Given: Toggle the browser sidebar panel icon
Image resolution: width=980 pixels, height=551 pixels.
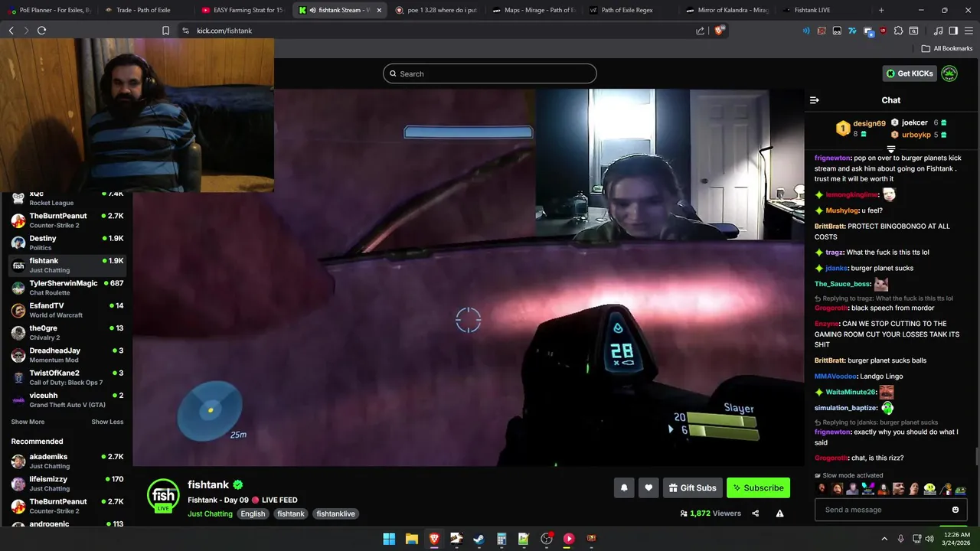Looking at the screenshot, I should click(x=953, y=31).
